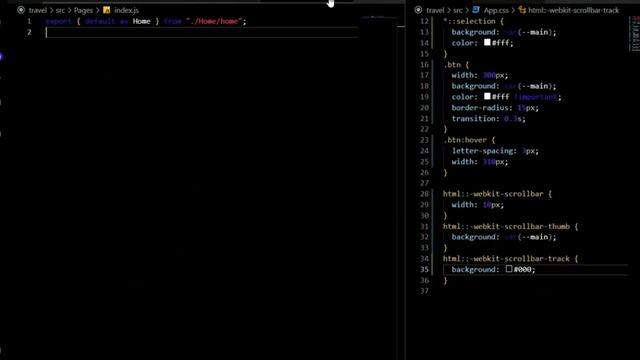The height and width of the screenshot is (360, 640).
Task: Click the white color swatch on line 14
Action: pos(487,42)
